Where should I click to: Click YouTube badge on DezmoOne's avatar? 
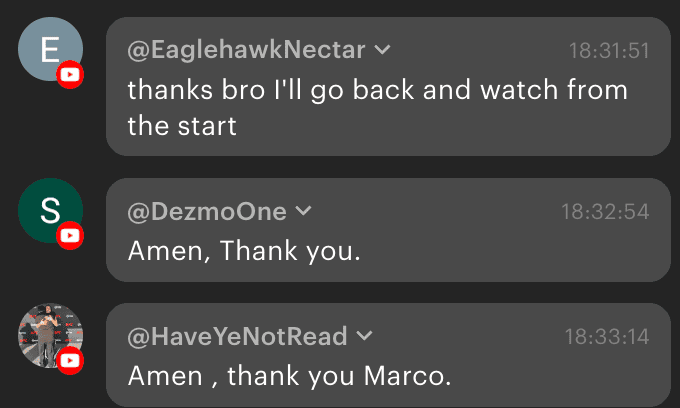pos(70,236)
